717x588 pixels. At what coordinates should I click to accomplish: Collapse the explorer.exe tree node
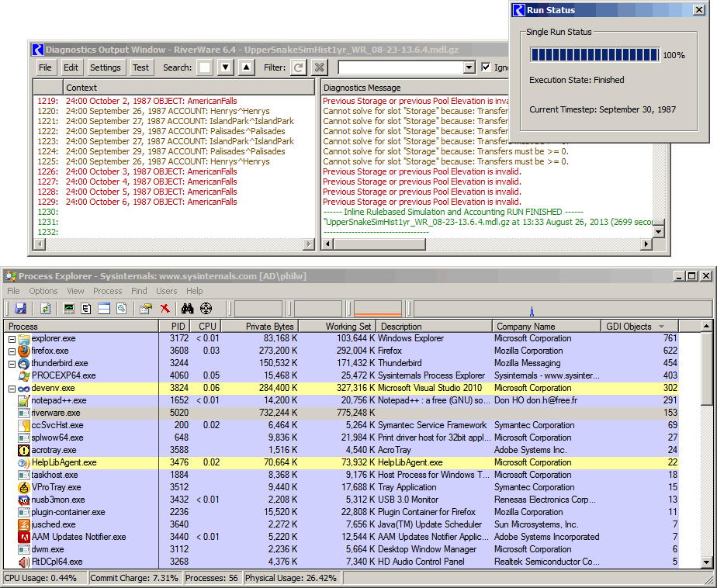tap(12, 339)
